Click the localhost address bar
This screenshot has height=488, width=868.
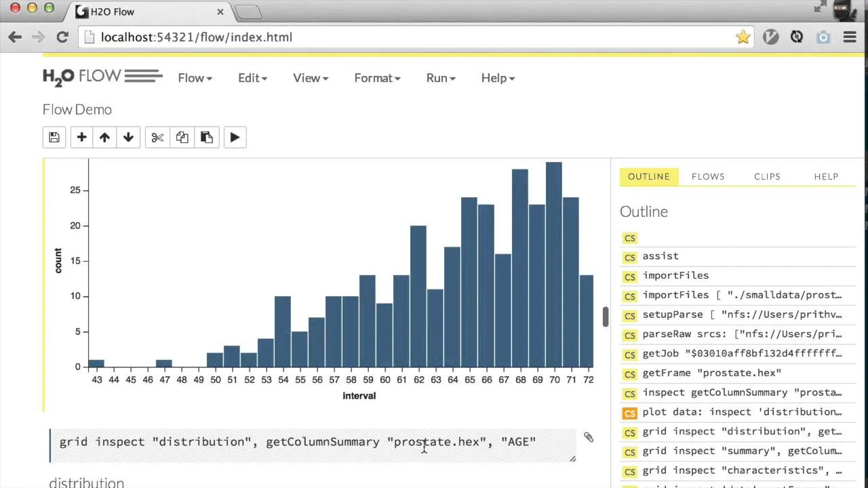click(407, 37)
